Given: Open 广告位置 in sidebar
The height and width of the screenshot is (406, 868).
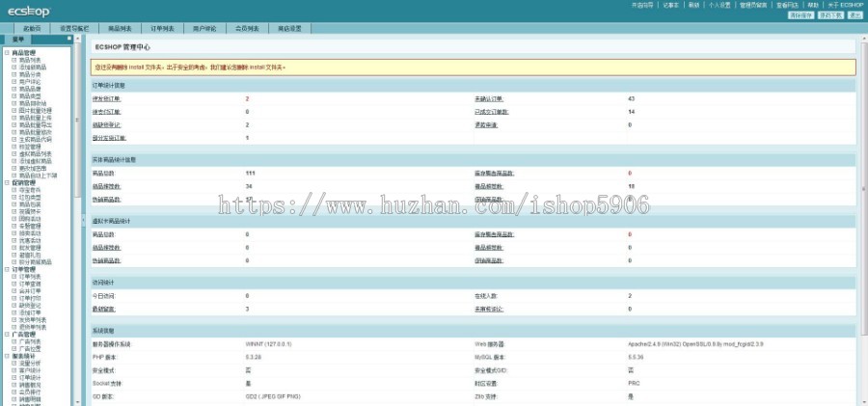Looking at the screenshot, I should 30,349.
